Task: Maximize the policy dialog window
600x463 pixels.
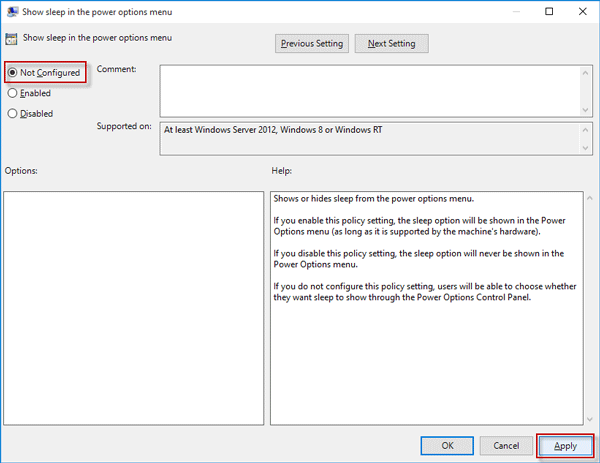Action: click(549, 11)
